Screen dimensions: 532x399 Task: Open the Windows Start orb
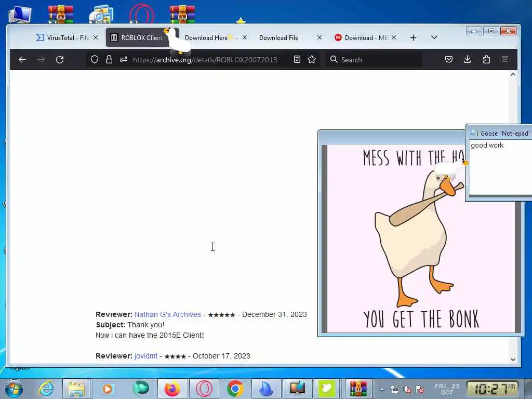pos(14,389)
